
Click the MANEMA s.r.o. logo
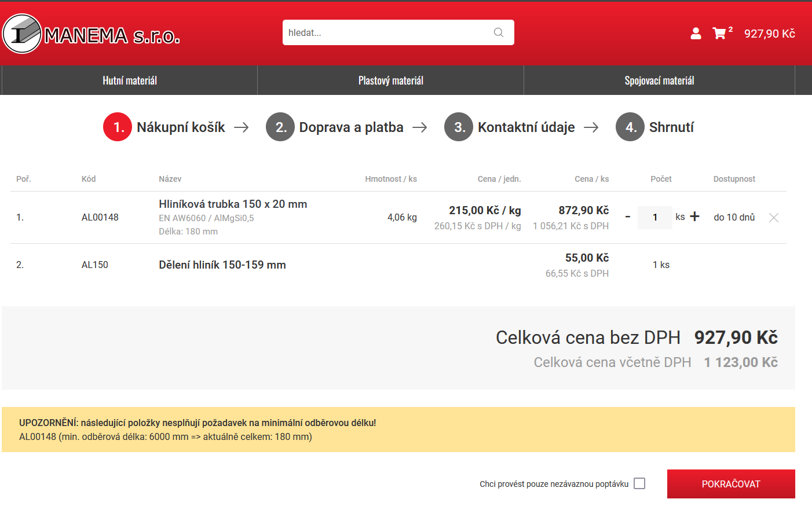pyautogui.click(x=92, y=34)
